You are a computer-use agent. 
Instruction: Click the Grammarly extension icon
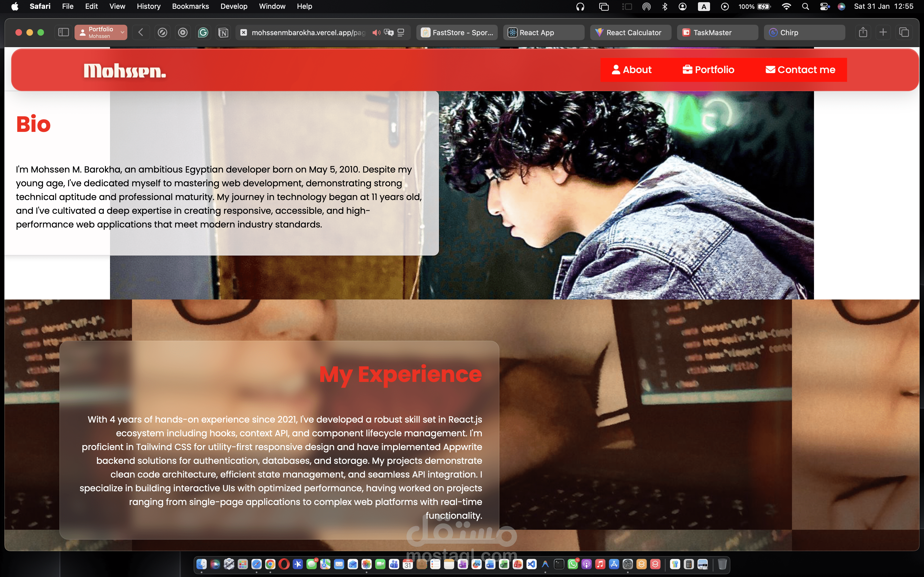pos(203,32)
